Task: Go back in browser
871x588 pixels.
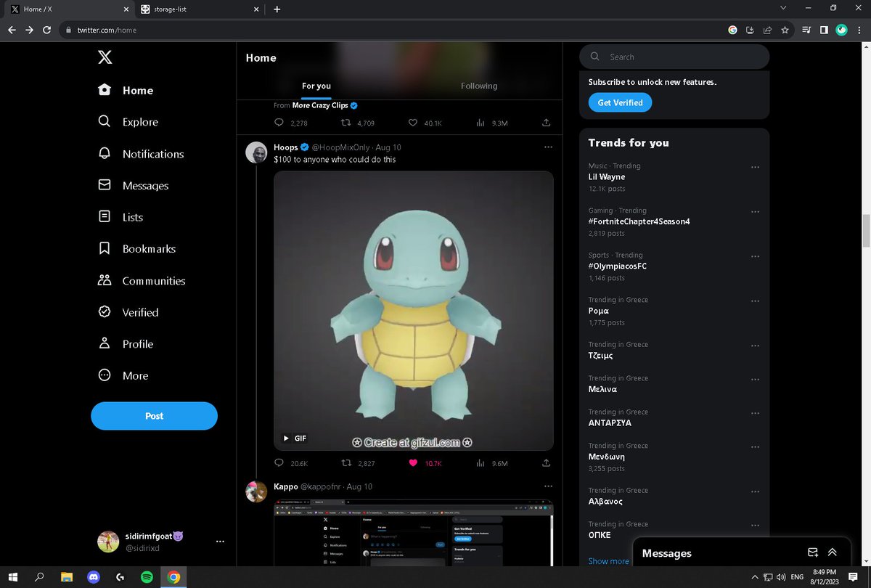Action: click(11, 30)
